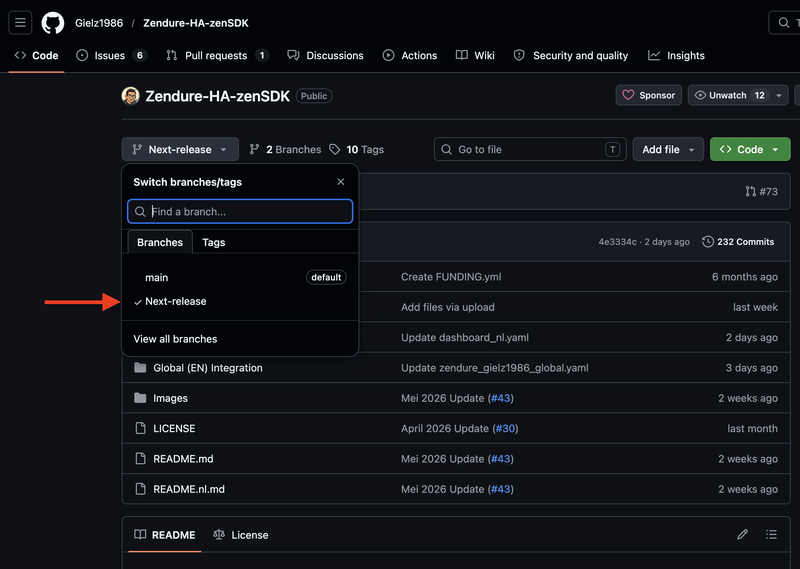This screenshot has height=569, width=800.
Task: Focus the Go to file search field
Action: pyautogui.click(x=530, y=150)
